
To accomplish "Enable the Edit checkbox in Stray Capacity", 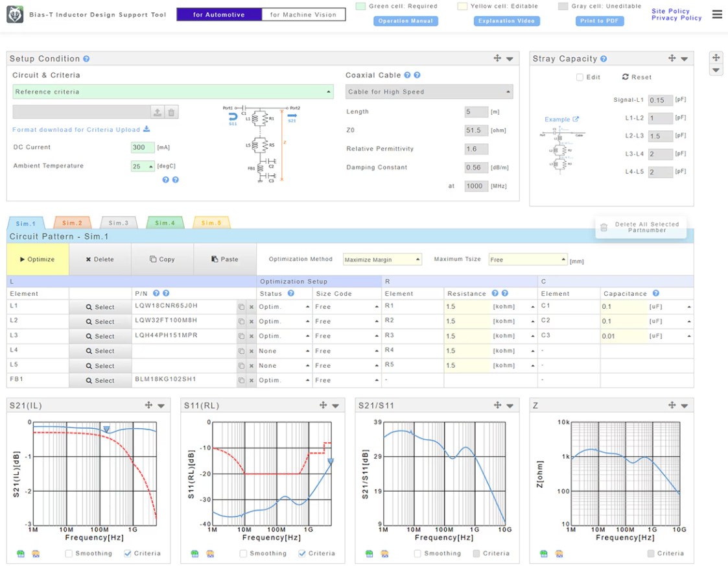I will (580, 77).
